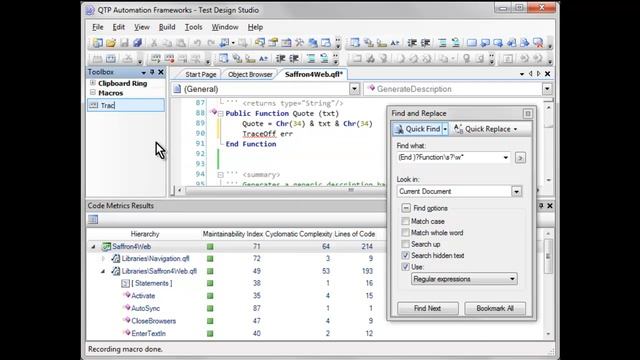This screenshot has height=360, width=640.
Task: Enable the Match whole word checkbox
Action: click(405, 233)
